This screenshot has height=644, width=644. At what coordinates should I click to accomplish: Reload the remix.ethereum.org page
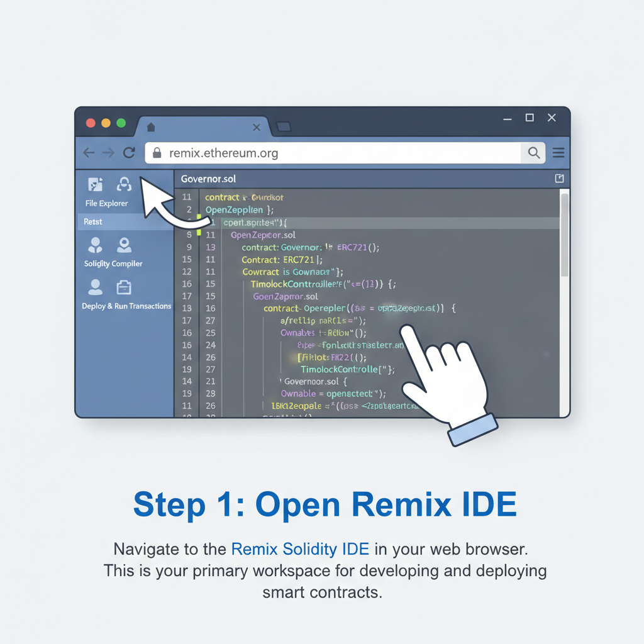pos(129,152)
